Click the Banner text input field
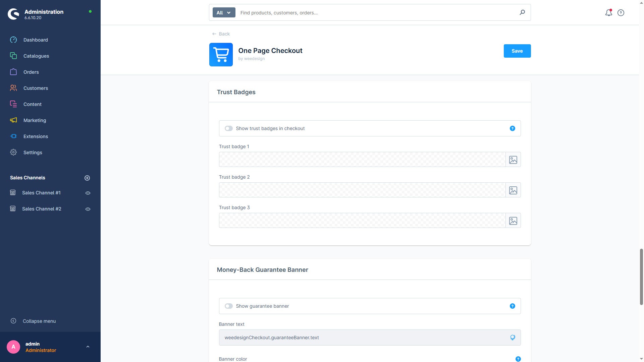 370,338
